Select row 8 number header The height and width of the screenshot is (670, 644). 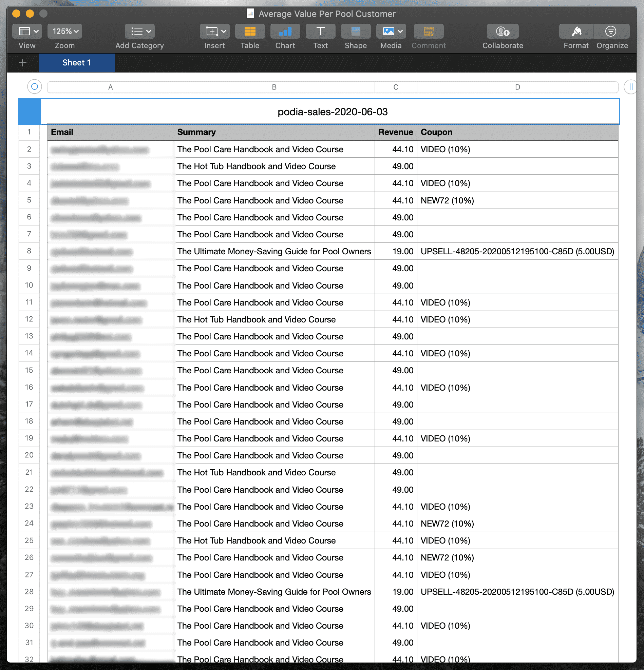(29, 251)
